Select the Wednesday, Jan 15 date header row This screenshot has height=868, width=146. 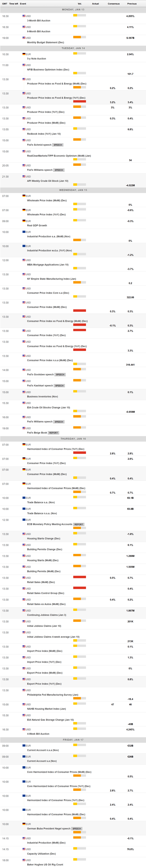(x=73, y=190)
